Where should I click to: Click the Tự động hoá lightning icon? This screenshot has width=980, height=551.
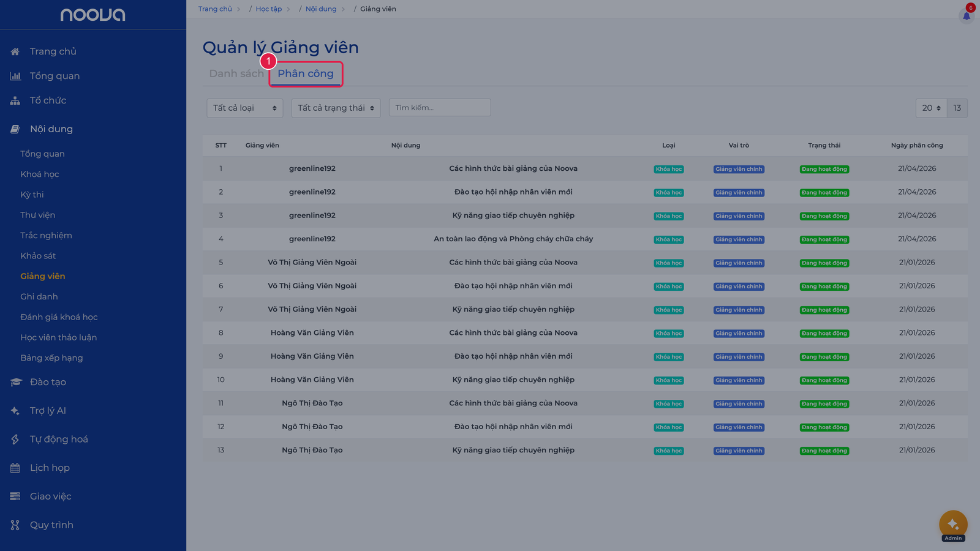15,439
